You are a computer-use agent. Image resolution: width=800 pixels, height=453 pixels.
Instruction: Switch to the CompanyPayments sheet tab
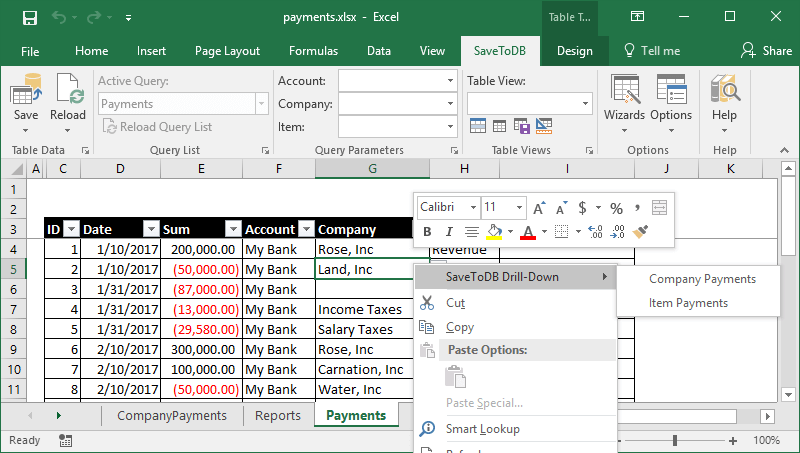(172, 416)
